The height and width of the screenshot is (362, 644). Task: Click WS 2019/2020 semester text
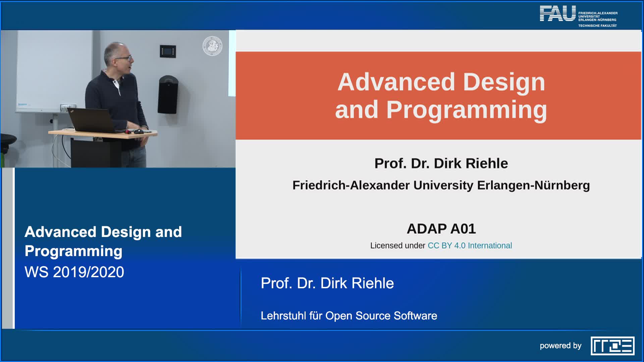tap(74, 272)
